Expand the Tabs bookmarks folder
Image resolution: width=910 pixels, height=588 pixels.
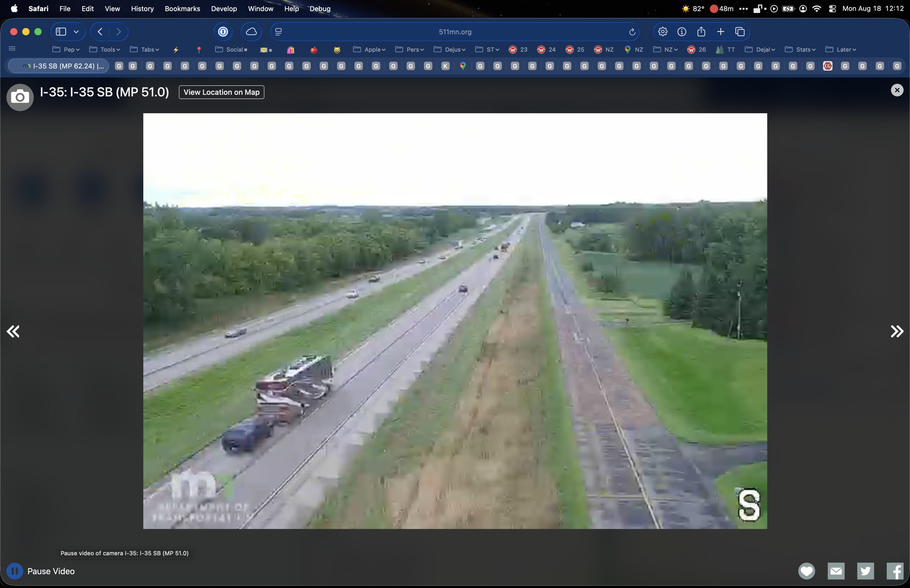tap(145, 49)
